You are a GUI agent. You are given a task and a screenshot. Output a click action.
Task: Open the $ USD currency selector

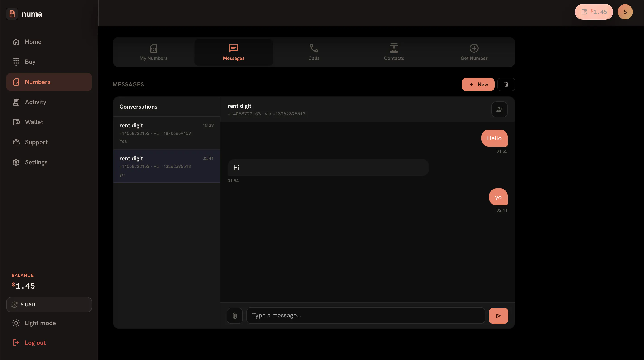click(x=49, y=305)
